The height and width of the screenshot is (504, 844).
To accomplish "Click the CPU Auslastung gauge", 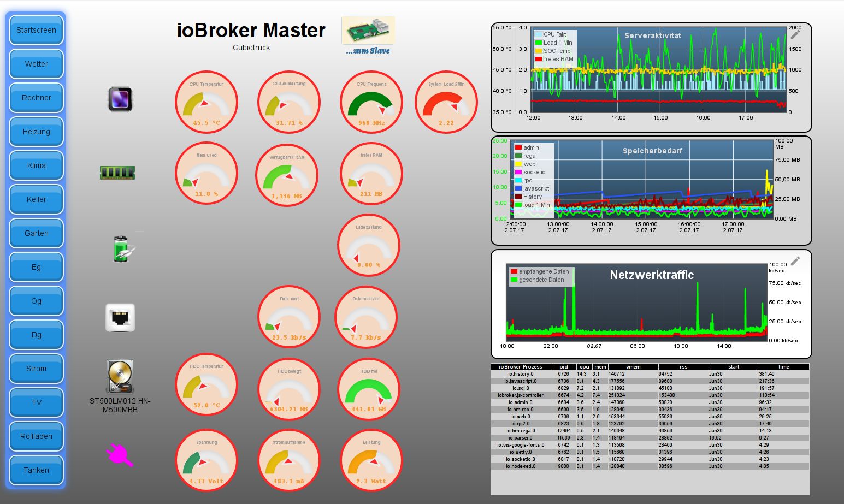I will (x=289, y=102).
